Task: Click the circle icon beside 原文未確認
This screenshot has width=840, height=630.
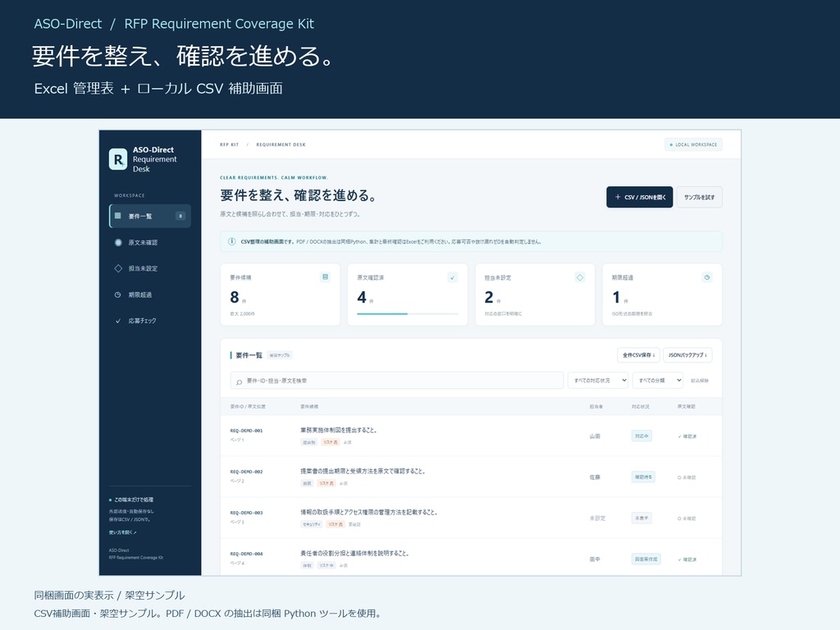Action: click(x=118, y=242)
